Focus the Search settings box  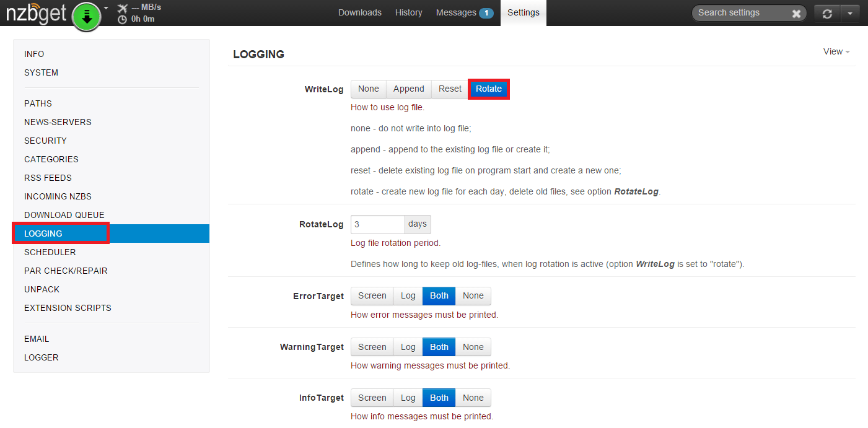[740, 13]
